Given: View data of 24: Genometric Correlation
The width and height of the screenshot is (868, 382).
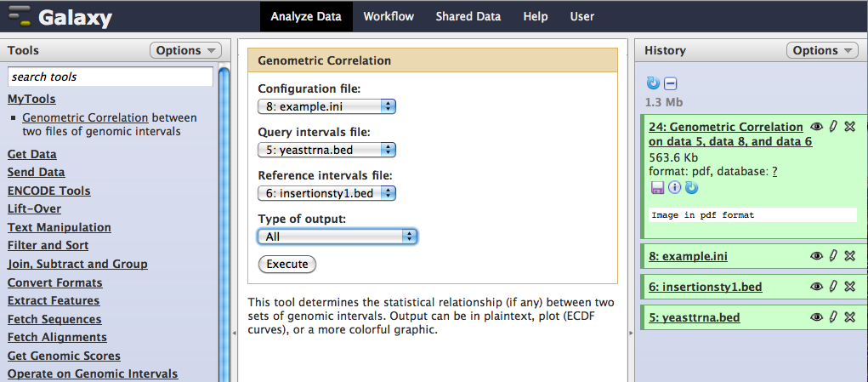Looking at the screenshot, I should pyautogui.click(x=817, y=127).
